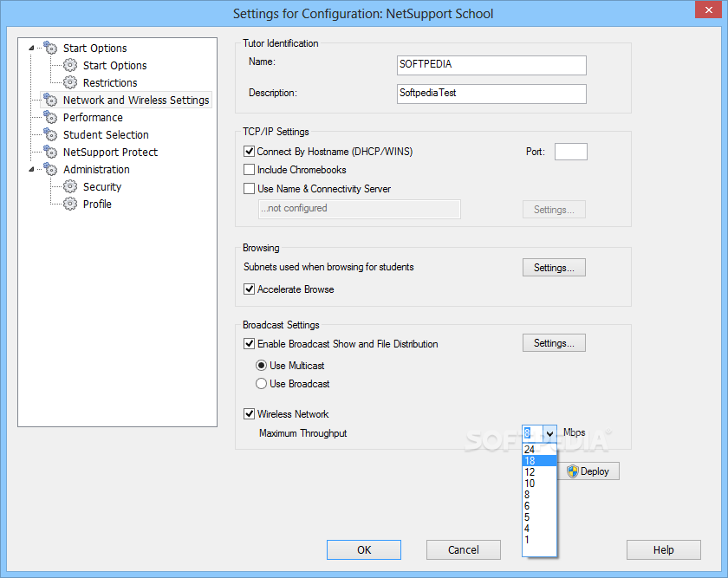Open the Student Selection page
The width and height of the screenshot is (728, 578).
pyautogui.click(x=106, y=134)
